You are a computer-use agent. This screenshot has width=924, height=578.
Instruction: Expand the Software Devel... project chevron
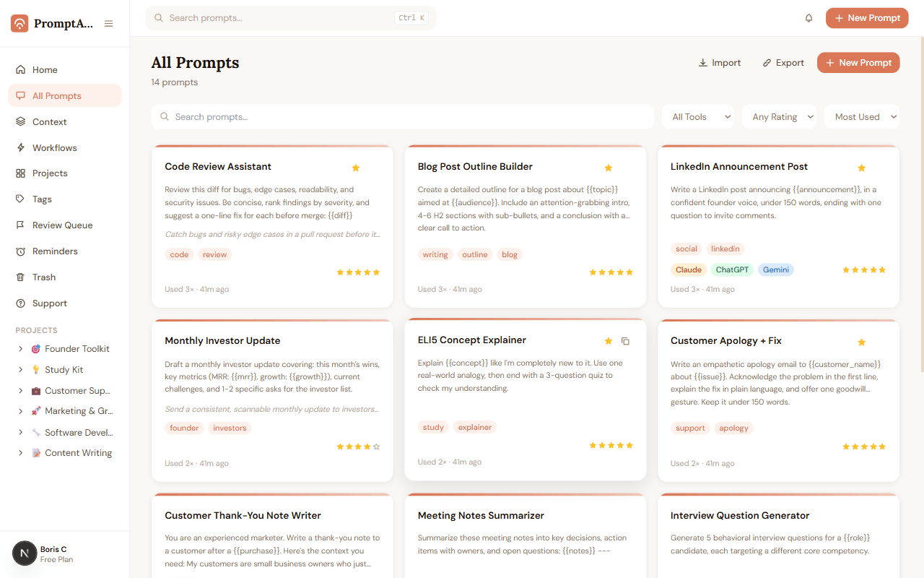tap(20, 432)
